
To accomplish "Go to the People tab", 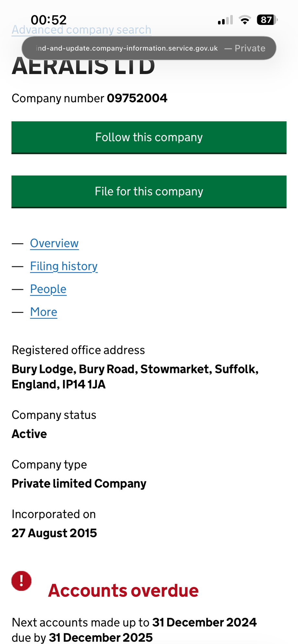I will click(x=48, y=289).
